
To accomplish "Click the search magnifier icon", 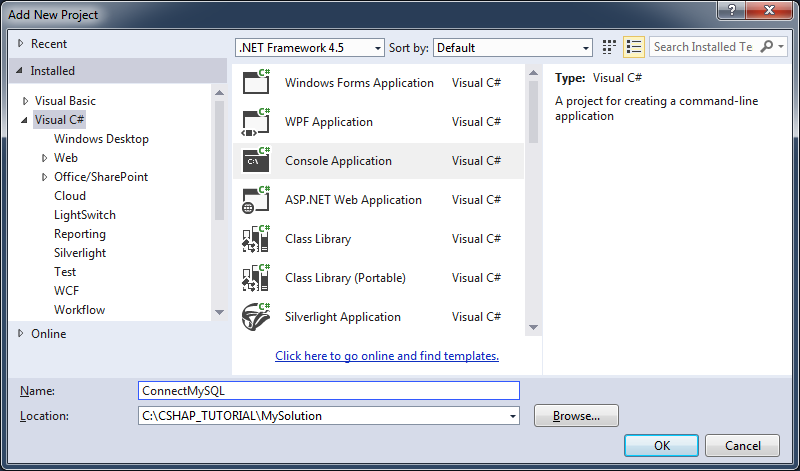I will (x=766, y=47).
